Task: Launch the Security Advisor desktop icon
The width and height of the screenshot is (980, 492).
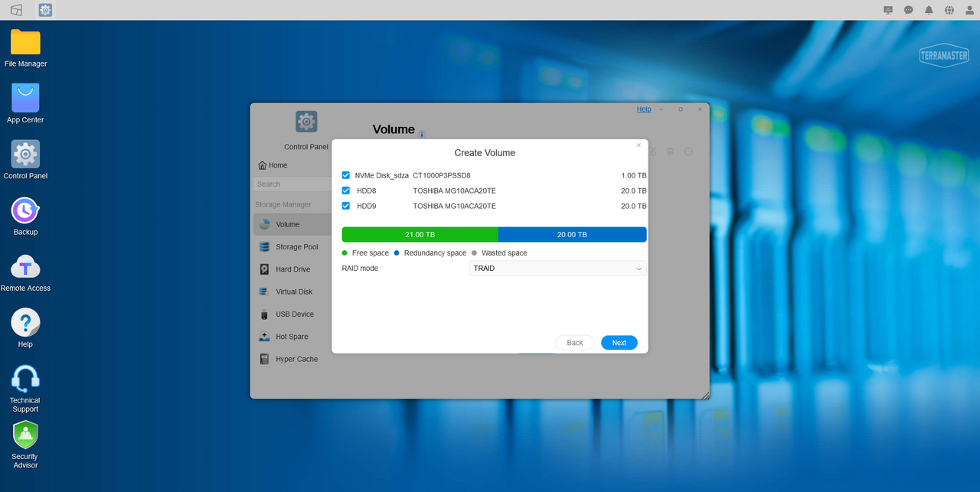Action: 25,435
